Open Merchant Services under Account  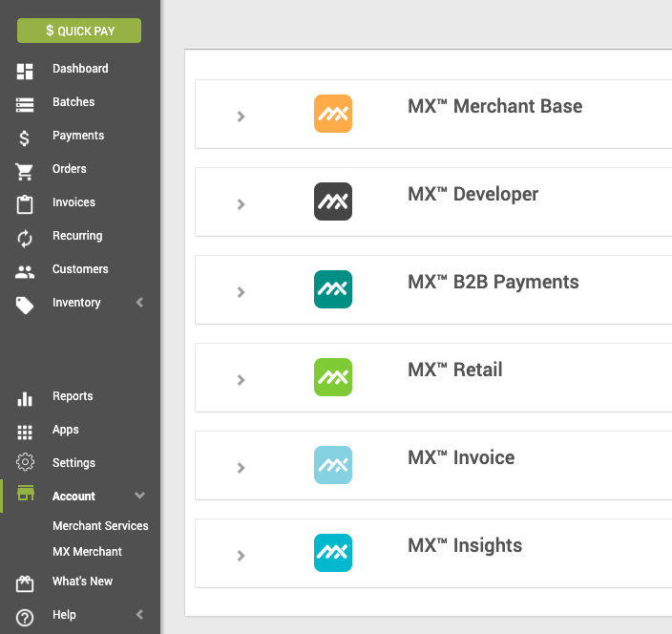point(100,525)
